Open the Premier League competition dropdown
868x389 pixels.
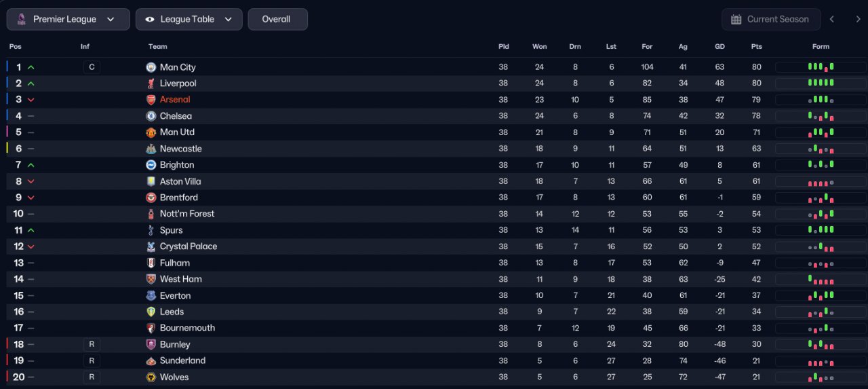[x=68, y=20]
